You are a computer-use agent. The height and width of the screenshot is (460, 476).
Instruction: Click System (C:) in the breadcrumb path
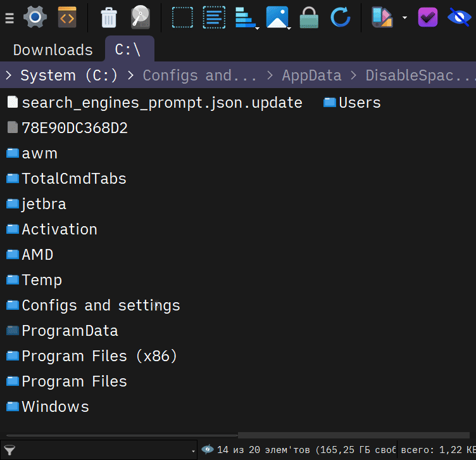(69, 75)
